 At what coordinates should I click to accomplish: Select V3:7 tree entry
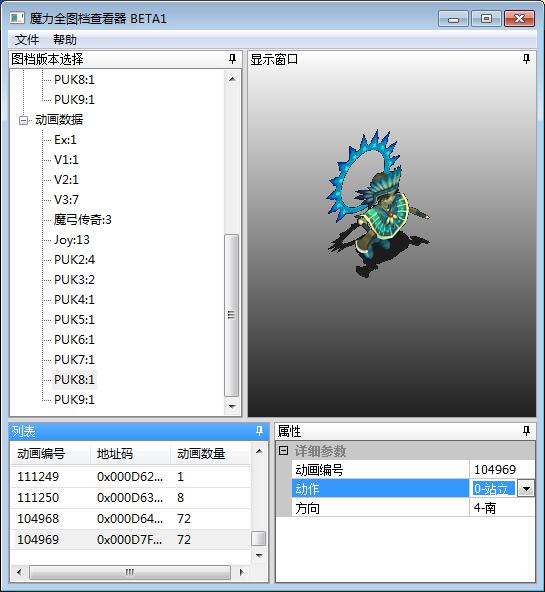[66, 200]
